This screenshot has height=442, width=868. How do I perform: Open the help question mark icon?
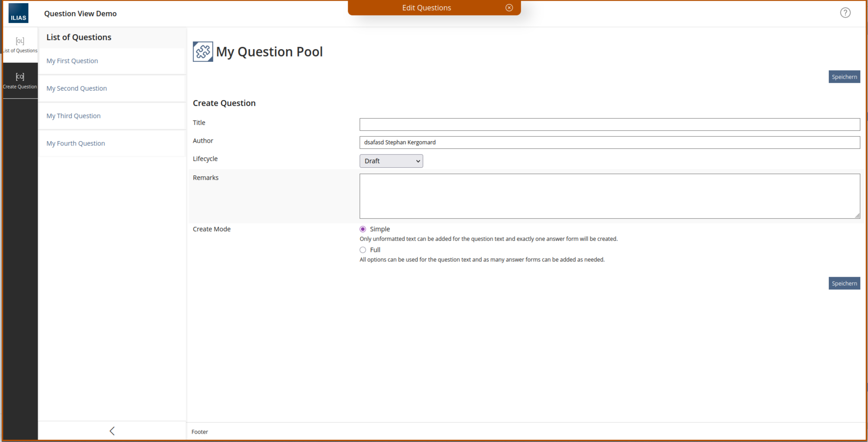pyautogui.click(x=845, y=13)
